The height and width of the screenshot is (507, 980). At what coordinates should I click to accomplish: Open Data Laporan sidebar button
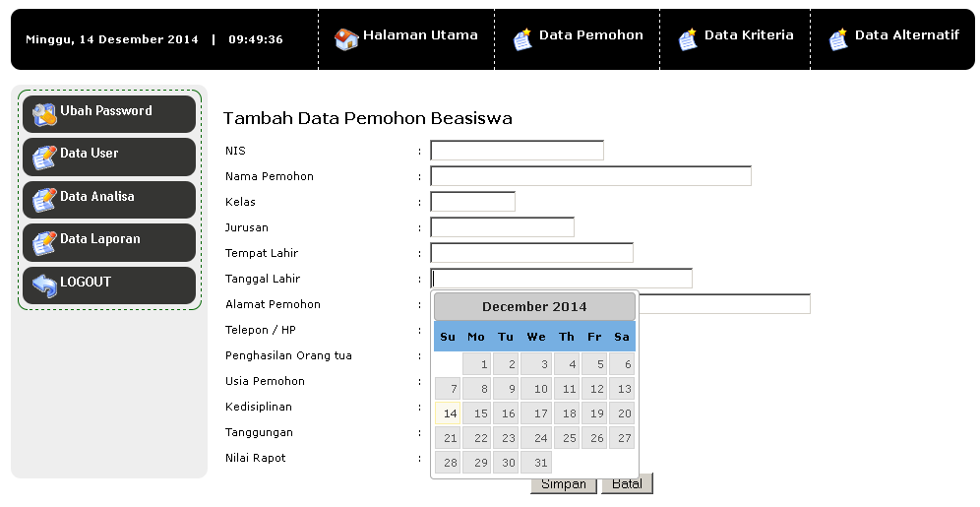coord(109,242)
